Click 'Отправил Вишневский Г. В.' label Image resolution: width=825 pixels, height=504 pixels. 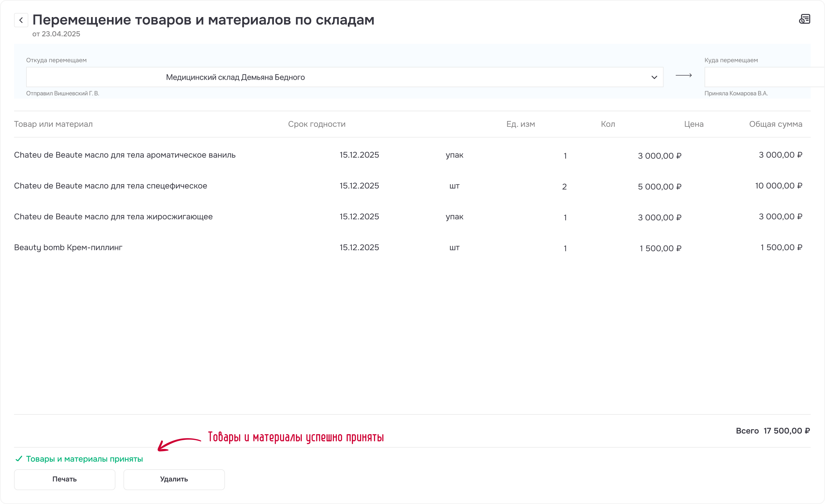(63, 93)
